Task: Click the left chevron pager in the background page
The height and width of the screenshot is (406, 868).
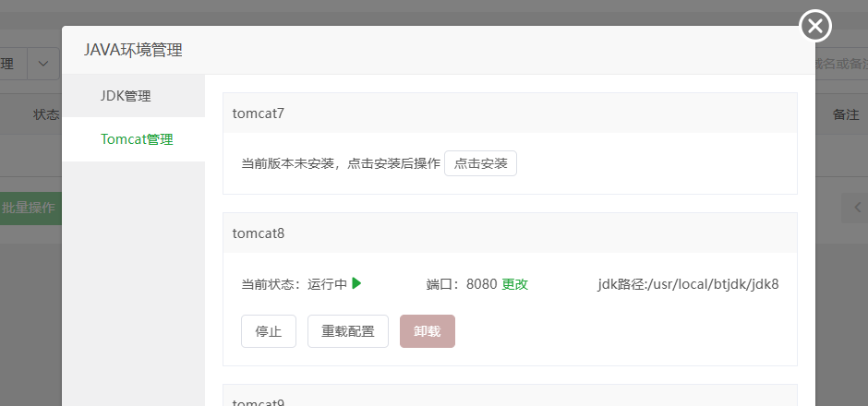Action: tap(858, 208)
